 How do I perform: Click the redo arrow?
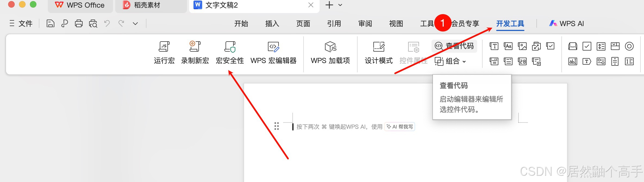coord(121,24)
